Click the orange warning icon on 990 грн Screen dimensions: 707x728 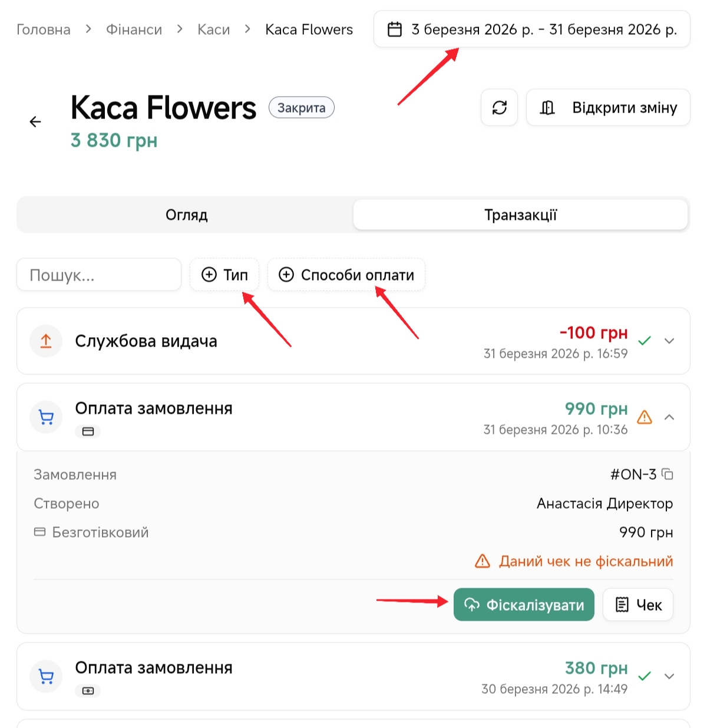(x=645, y=417)
